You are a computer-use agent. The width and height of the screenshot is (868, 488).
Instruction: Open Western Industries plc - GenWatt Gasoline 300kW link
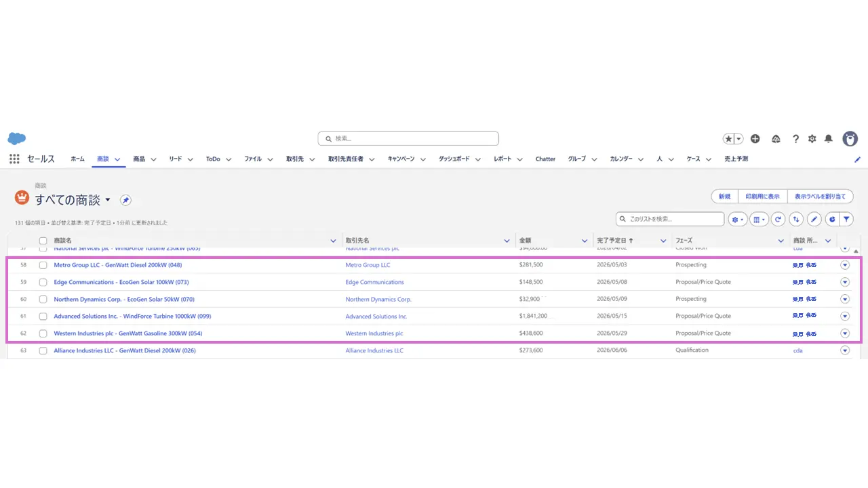128,333
